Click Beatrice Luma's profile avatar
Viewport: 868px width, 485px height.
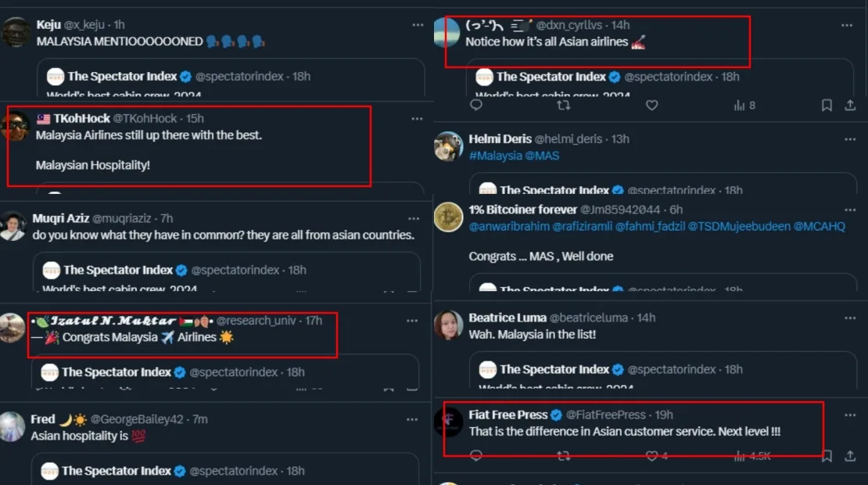point(449,325)
